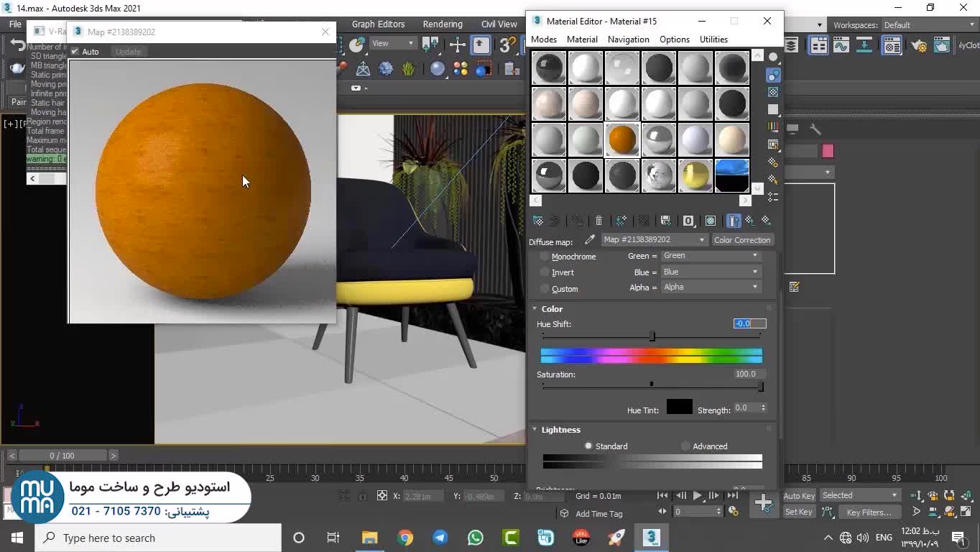Click the Reset Map trash icon
Screen dimensions: 980x552
(598, 221)
